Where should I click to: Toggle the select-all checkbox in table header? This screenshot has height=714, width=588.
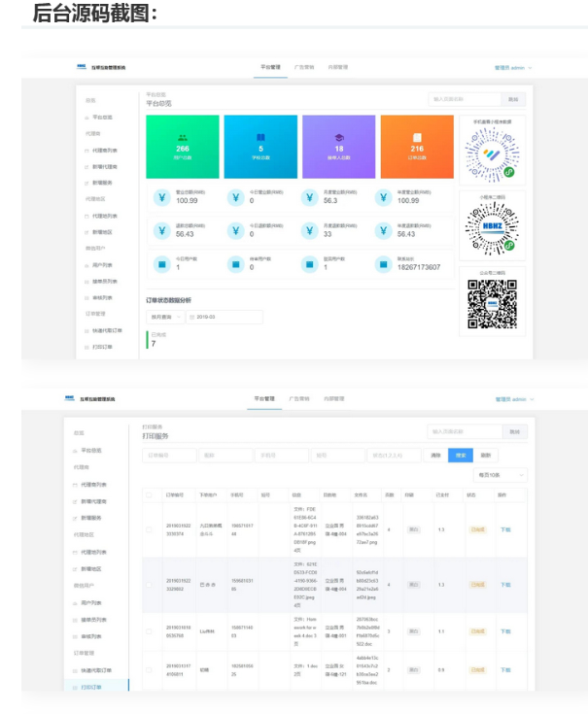pos(149,494)
